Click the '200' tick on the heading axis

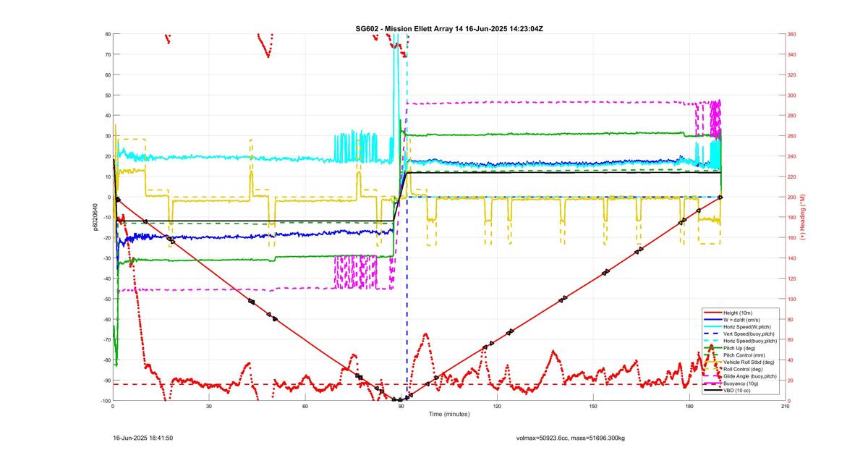tap(792, 197)
